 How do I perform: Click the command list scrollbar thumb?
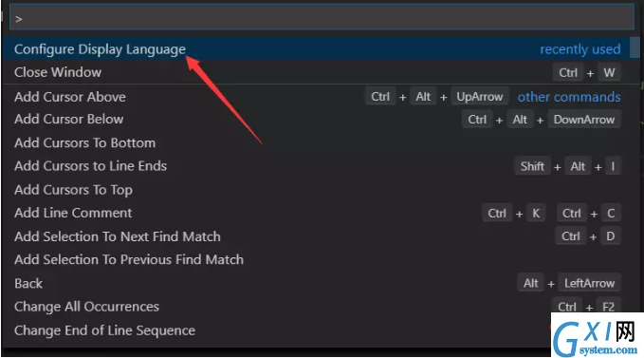pyautogui.click(x=635, y=47)
